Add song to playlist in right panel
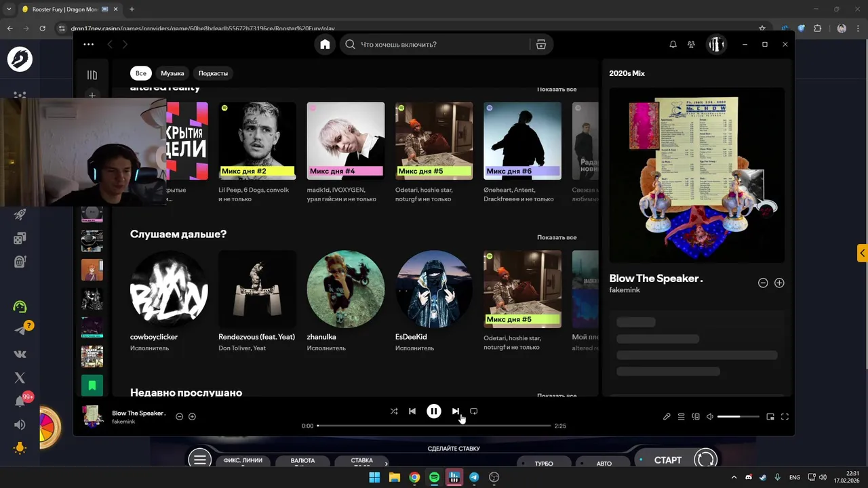The image size is (868, 488). coord(779,283)
